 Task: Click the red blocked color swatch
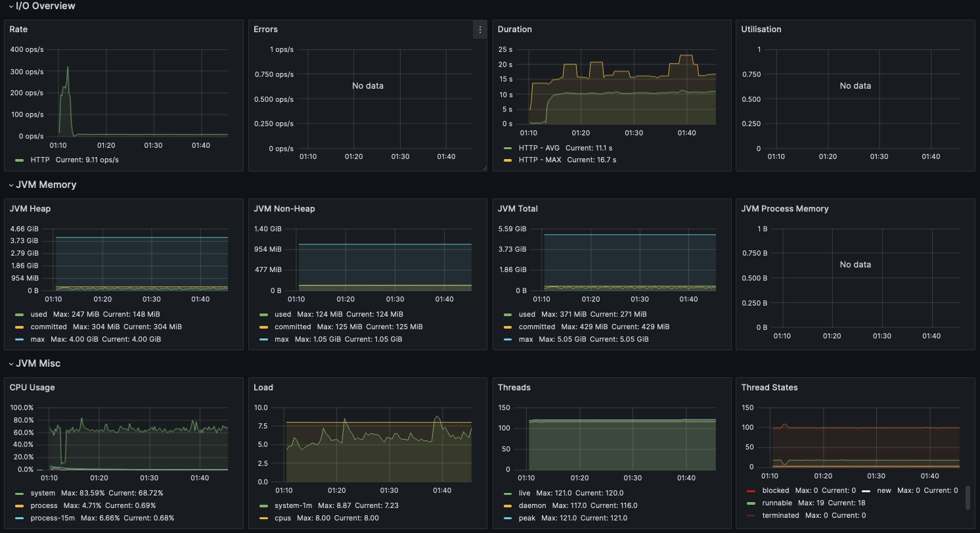(x=751, y=490)
